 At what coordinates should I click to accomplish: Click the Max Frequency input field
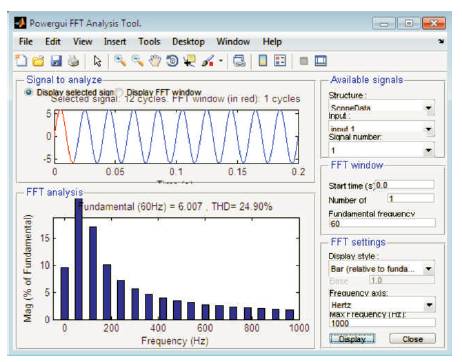click(382, 323)
